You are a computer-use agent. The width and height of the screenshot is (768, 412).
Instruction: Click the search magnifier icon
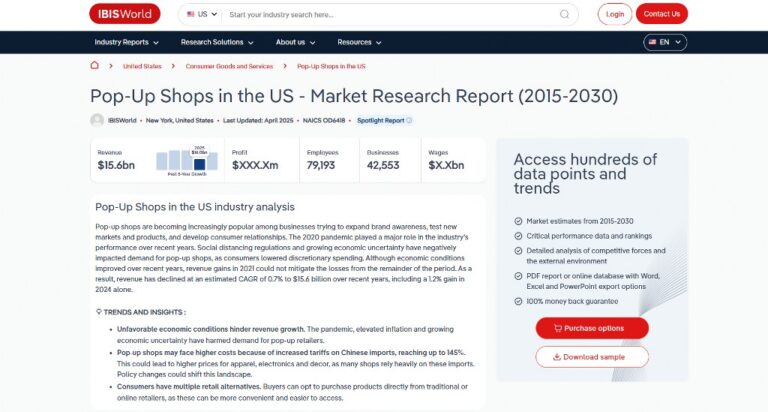(x=564, y=14)
